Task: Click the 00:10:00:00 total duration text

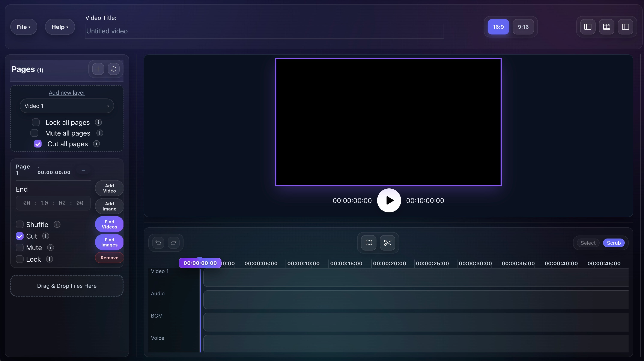Action: coord(425,200)
